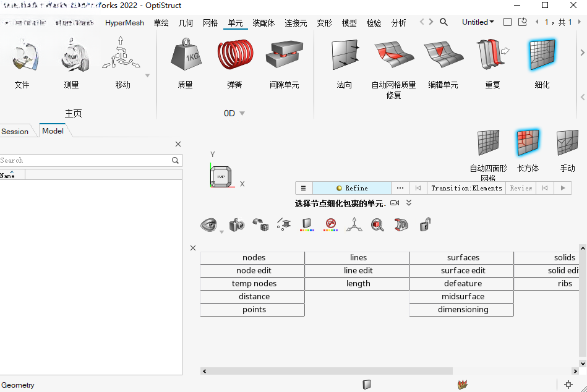Select the 细化 (Refine) tool
The image size is (587, 392).
[x=542, y=54]
